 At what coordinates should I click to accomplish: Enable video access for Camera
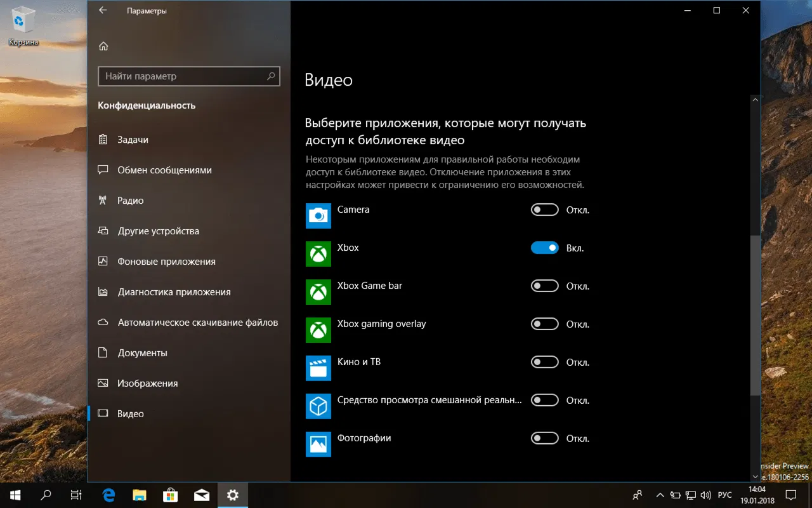click(x=544, y=210)
